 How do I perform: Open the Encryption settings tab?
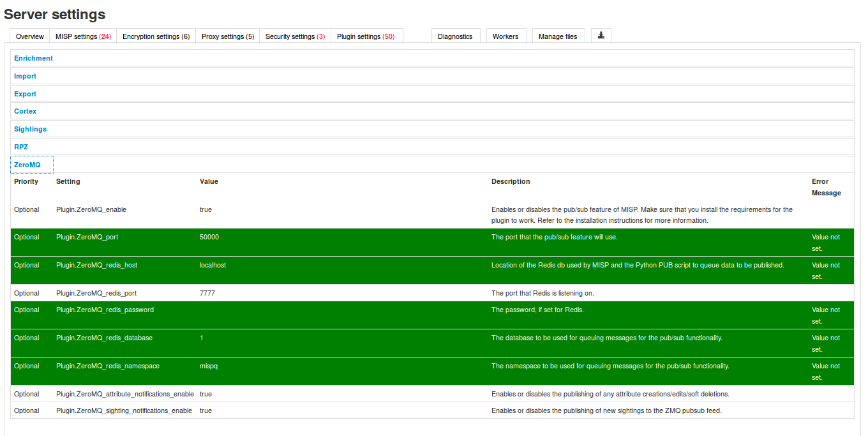156,36
